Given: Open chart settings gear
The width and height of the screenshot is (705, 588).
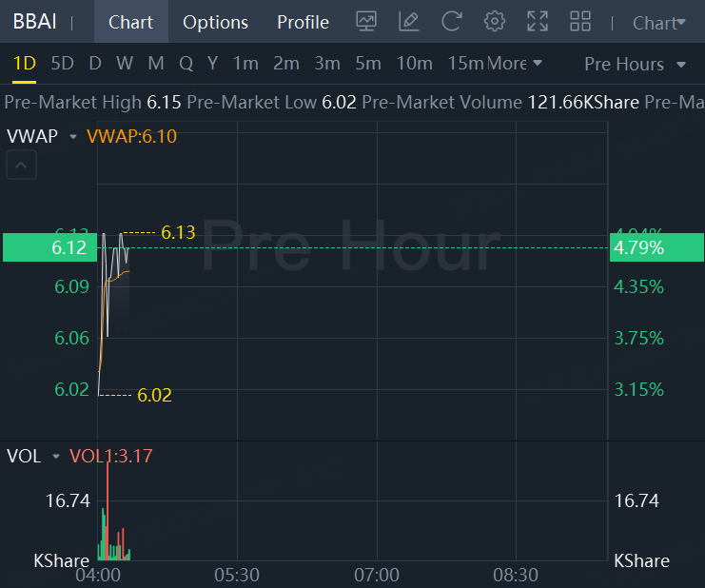Looking at the screenshot, I should pos(495,21).
